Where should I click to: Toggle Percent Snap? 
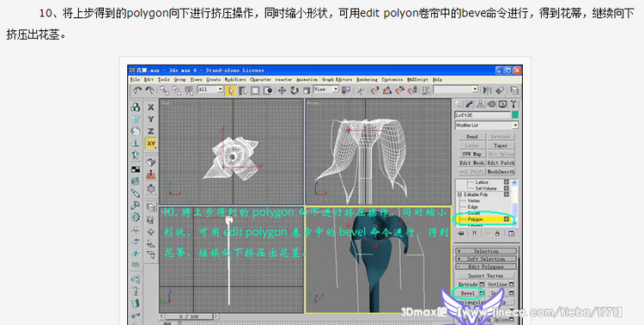pyautogui.click(x=399, y=90)
